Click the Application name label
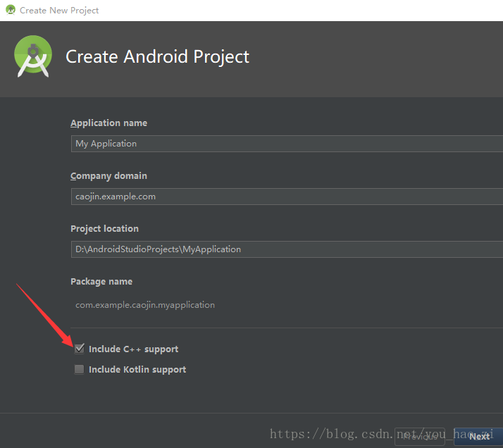The image size is (503, 448). coord(108,123)
